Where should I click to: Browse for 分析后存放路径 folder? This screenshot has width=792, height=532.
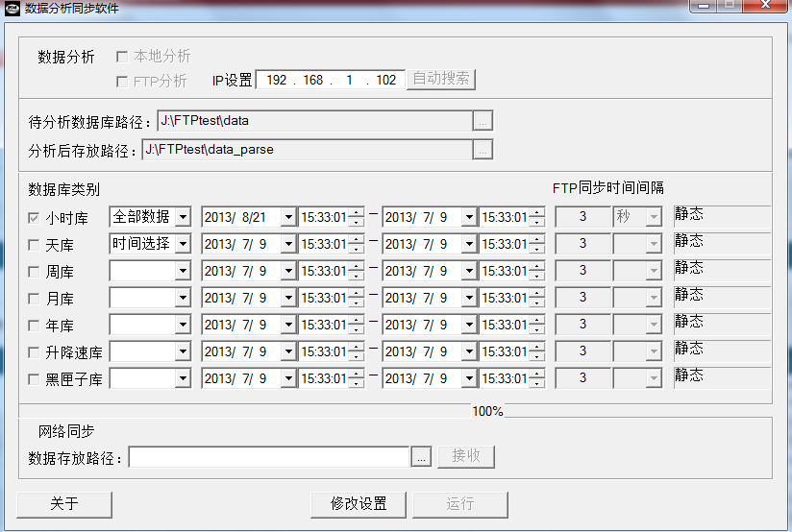(483, 150)
